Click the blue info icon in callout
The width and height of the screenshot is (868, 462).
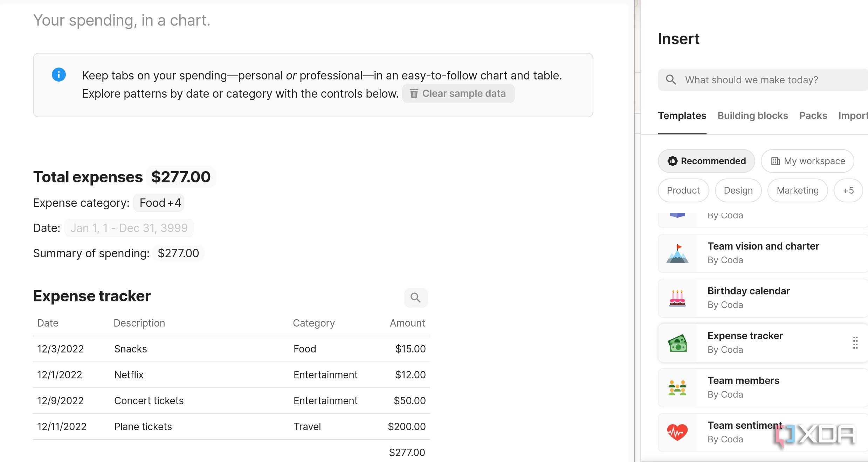59,75
